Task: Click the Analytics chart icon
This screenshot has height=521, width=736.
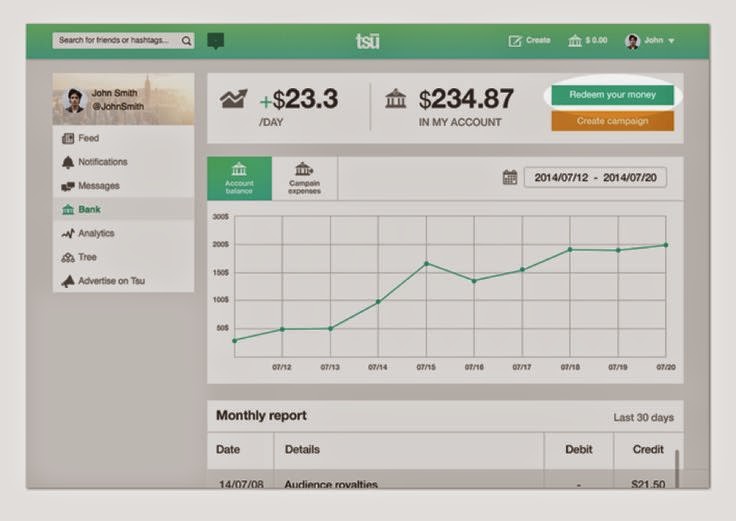Action: pos(68,233)
